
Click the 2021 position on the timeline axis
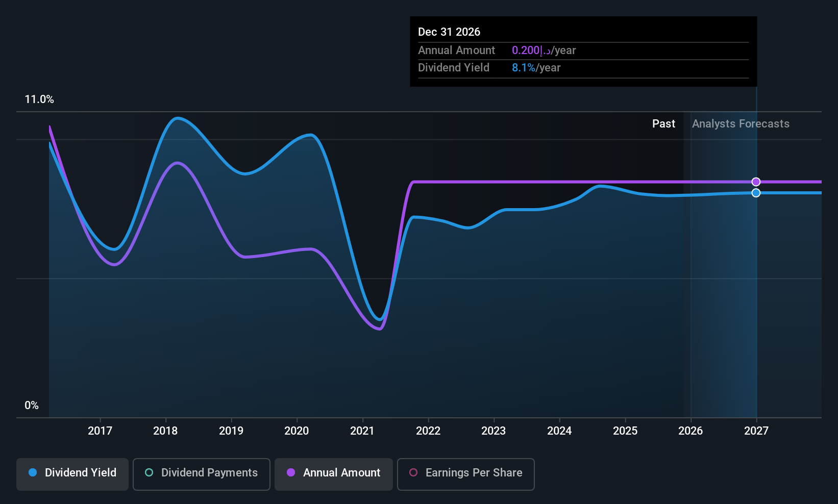click(362, 431)
